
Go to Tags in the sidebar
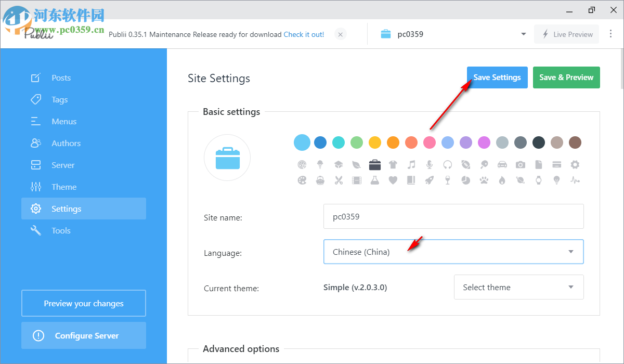click(84, 99)
